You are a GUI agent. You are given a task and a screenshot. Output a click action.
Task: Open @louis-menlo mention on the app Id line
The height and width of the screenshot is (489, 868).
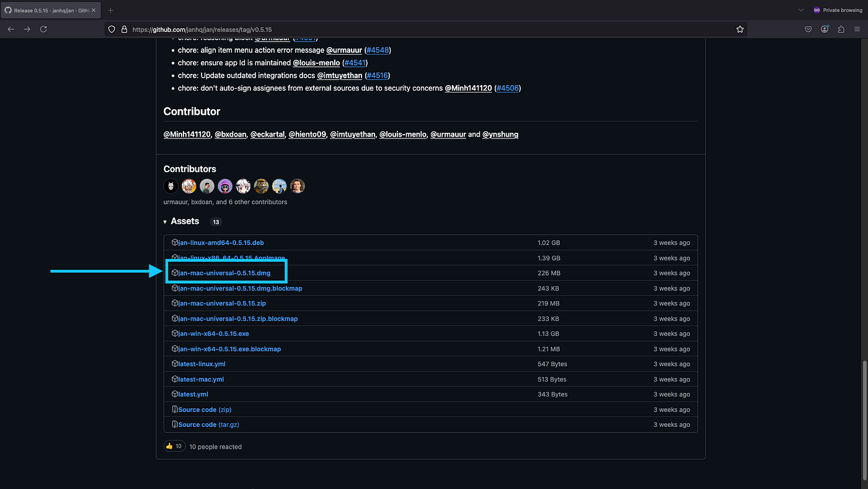tap(316, 63)
